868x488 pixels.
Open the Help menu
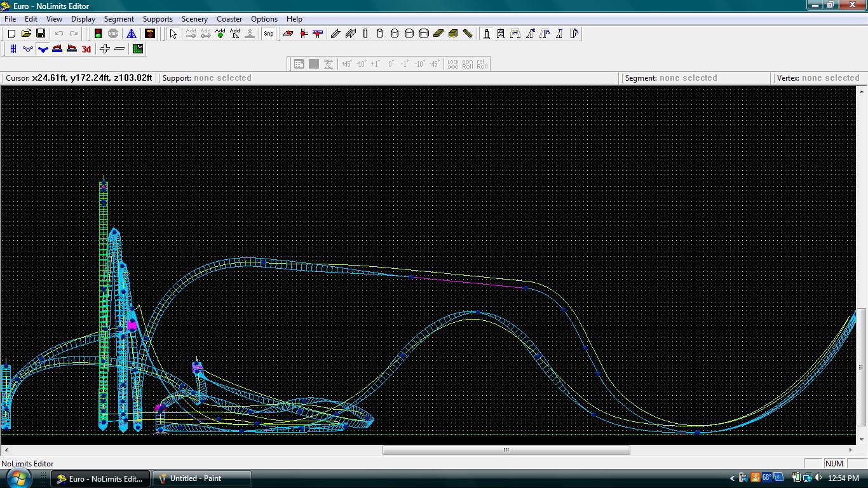pyautogui.click(x=294, y=19)
